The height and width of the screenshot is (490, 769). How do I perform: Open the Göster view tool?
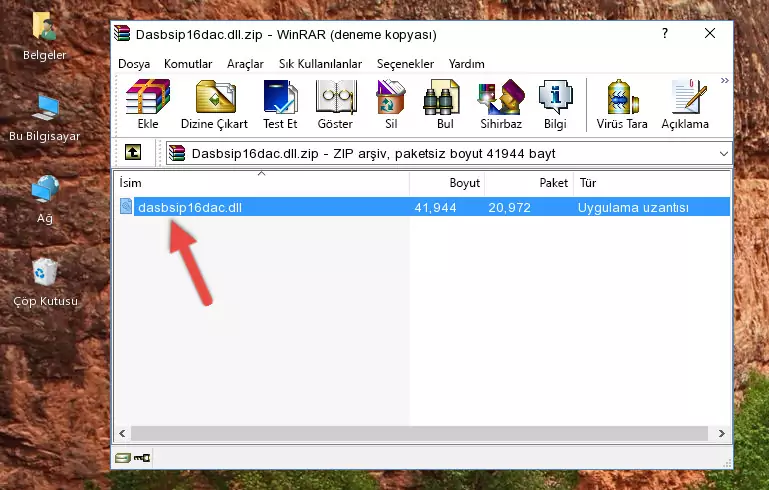click(x=335, y=104)
